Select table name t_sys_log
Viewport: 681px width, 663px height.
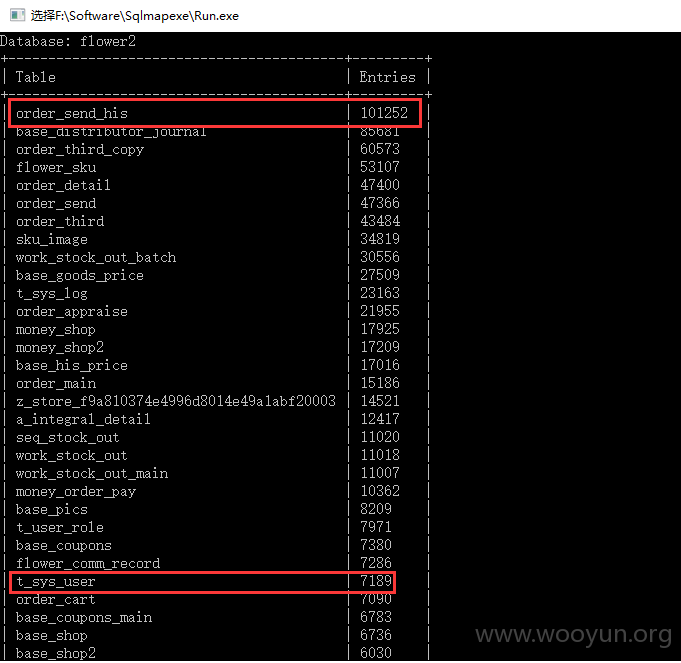pyautogui.click(x=52, y=294)
